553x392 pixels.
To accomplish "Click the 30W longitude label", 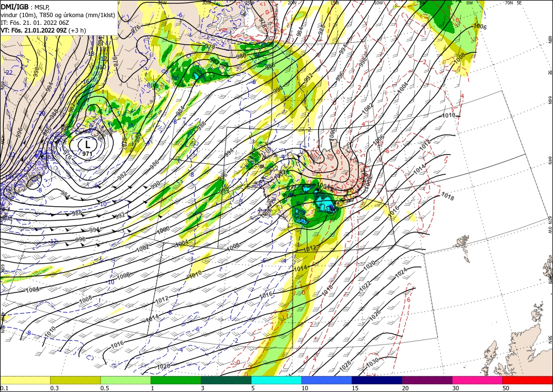I will tap(206, 2).
